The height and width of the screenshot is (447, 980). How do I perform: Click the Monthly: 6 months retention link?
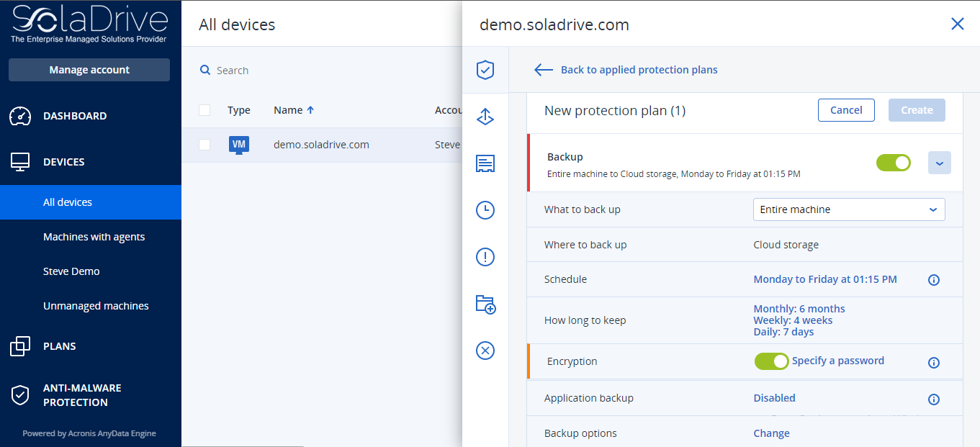click(x=799, y=309)
